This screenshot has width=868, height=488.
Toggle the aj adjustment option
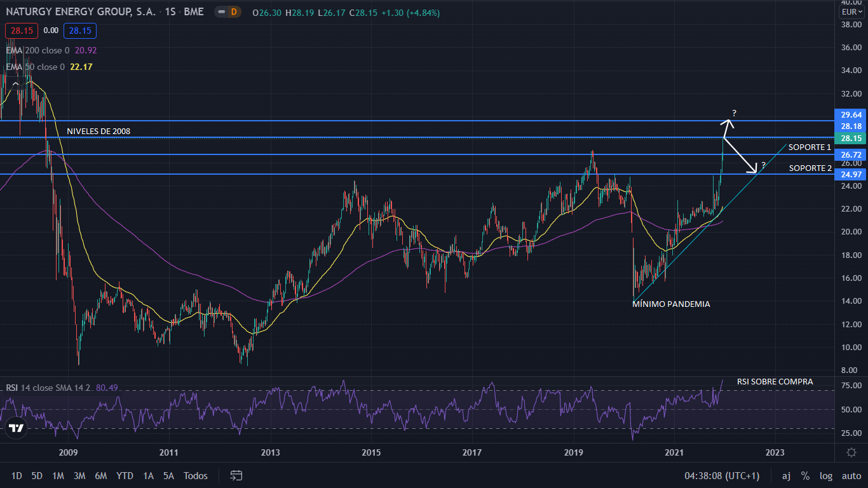(786, 475)
